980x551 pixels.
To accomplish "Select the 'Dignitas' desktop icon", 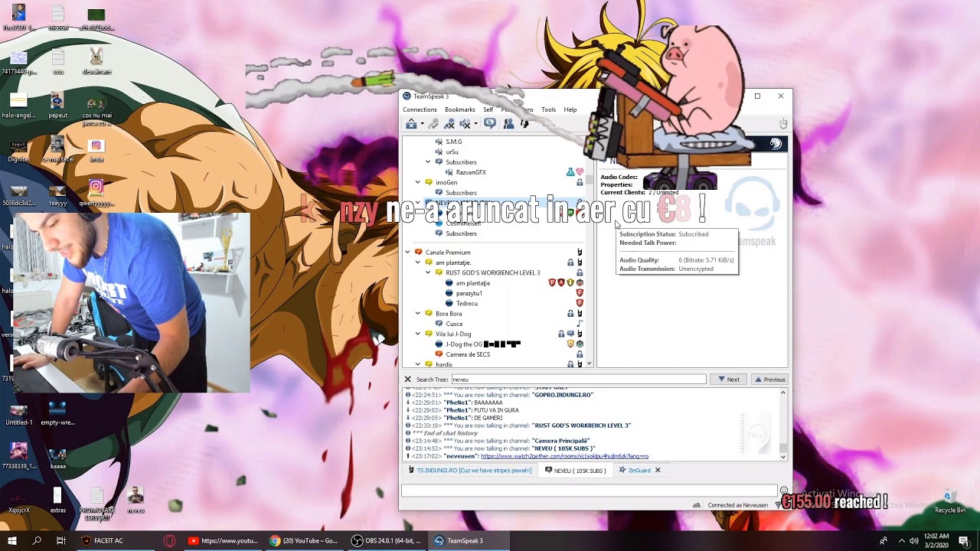I will pos(18,150).
